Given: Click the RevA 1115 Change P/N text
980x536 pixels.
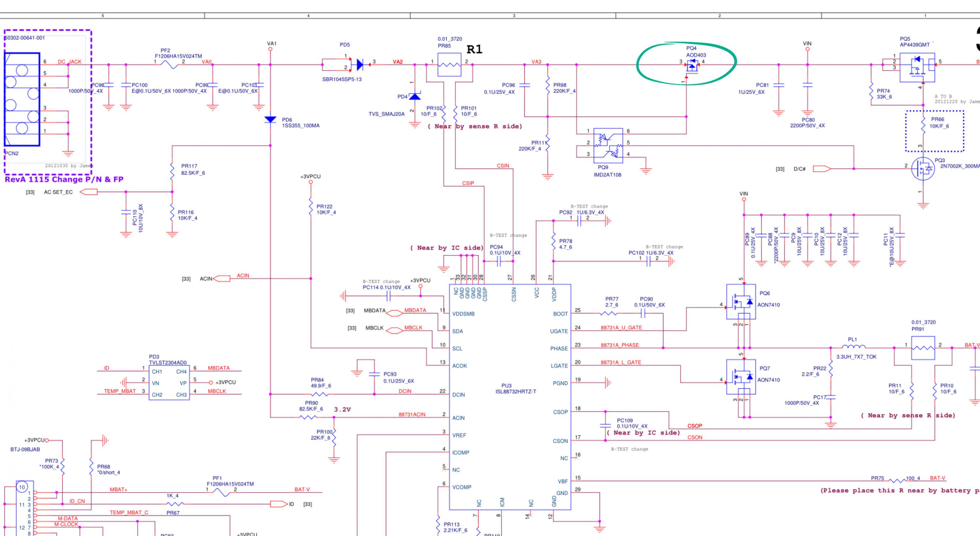Looking at the screenshot, I should click(x=64, y=179).
